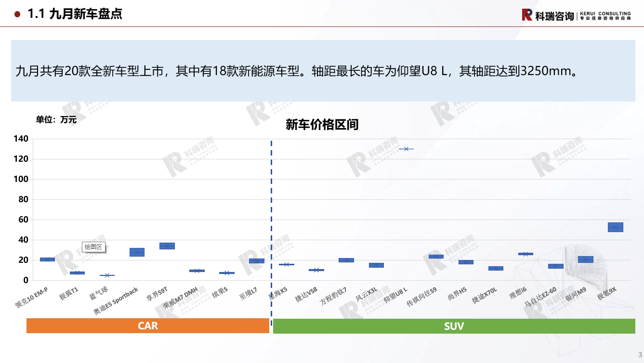Select the 仰望U8 L price marker at 130

point(406,149)
